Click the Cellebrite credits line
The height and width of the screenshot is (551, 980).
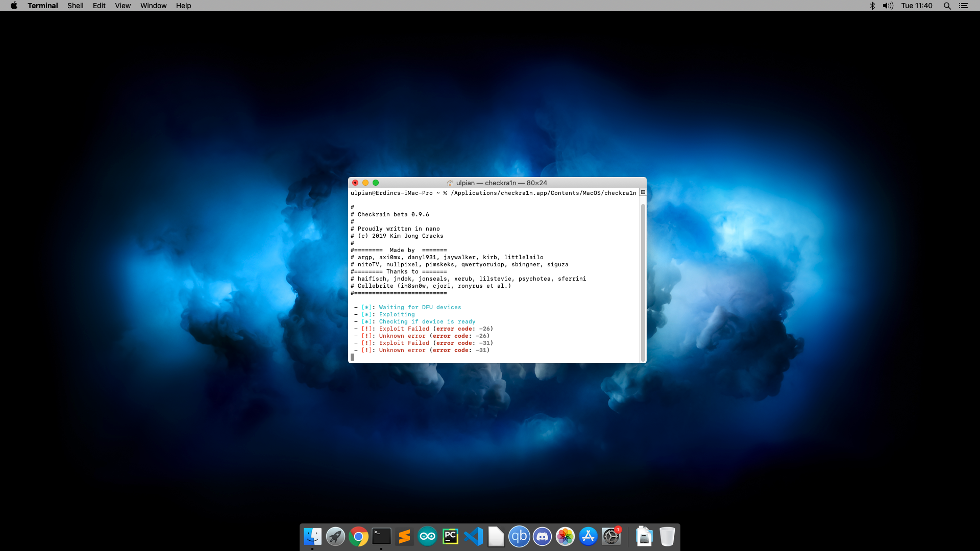(x=431, y=286)
